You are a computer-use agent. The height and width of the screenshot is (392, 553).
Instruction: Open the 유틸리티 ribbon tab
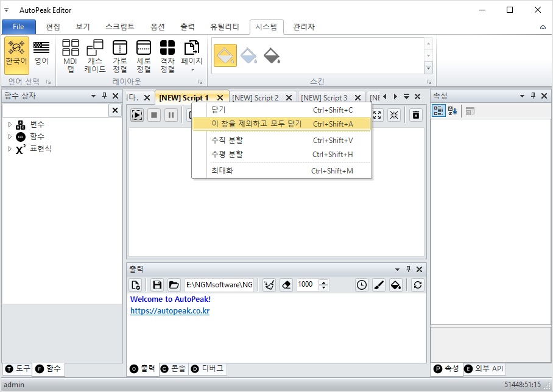tap(225, 27)
